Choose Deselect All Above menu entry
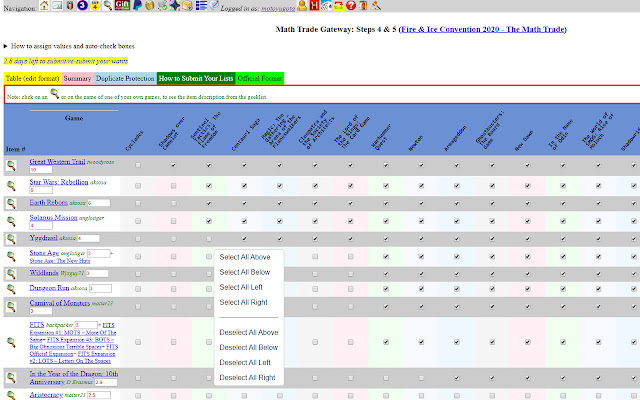Viewport: 640px width, 400px height. (249, 333)
